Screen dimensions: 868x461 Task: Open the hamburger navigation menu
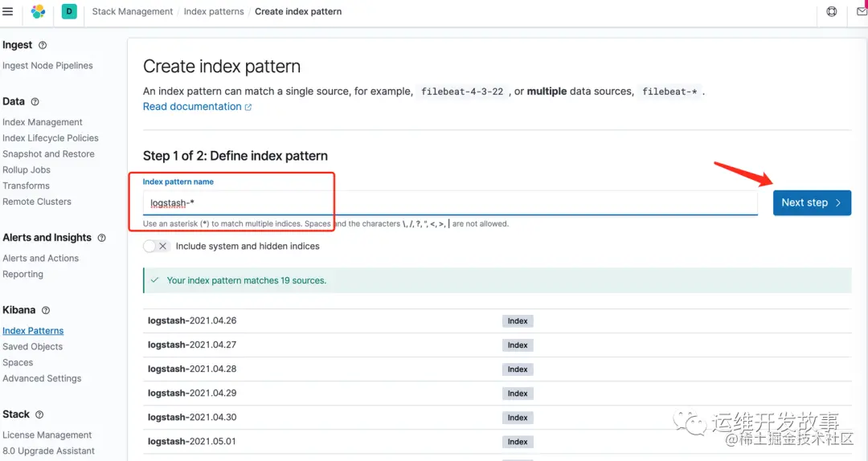[8, 11]
